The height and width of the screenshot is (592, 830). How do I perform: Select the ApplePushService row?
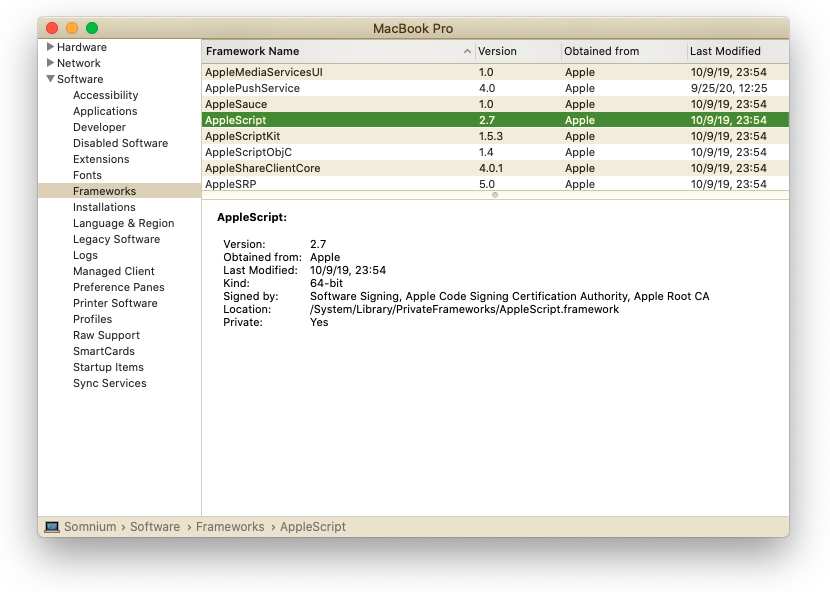(252, 88)
